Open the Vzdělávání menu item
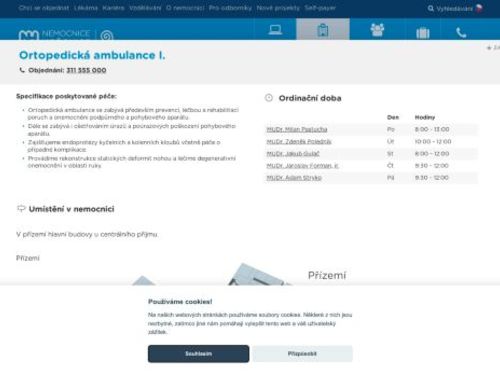 coord(145,8)
